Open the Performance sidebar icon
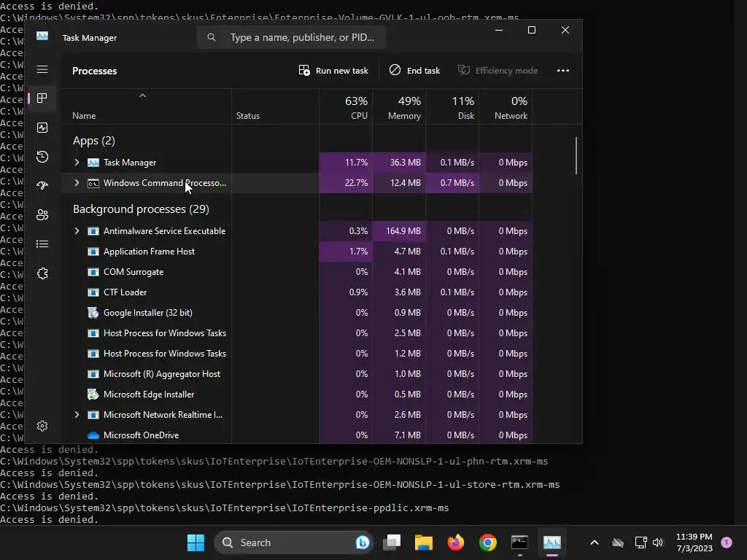The image size is (747, 560). (x=42, y=128)
